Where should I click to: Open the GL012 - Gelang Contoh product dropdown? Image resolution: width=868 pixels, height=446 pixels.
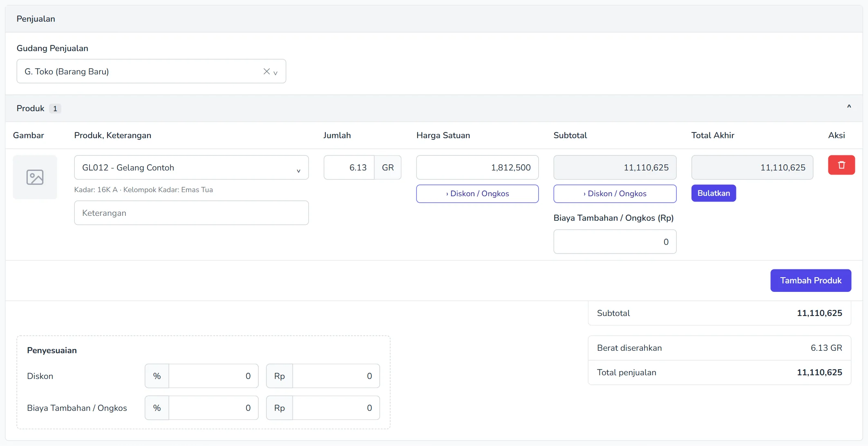coord(191,168)
